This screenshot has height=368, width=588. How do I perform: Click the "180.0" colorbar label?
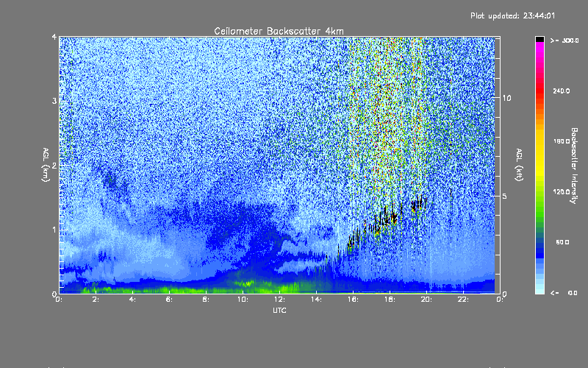(x=562, y=141)
